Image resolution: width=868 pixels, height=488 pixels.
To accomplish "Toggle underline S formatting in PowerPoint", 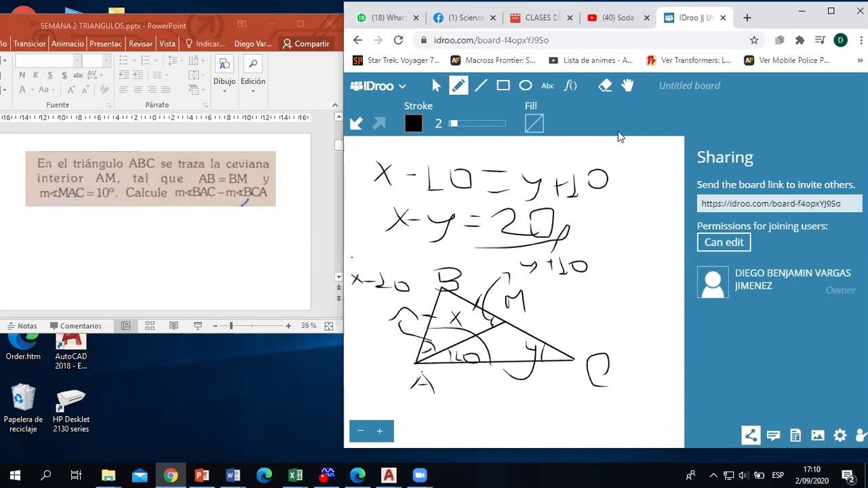I will click(50, 75).
